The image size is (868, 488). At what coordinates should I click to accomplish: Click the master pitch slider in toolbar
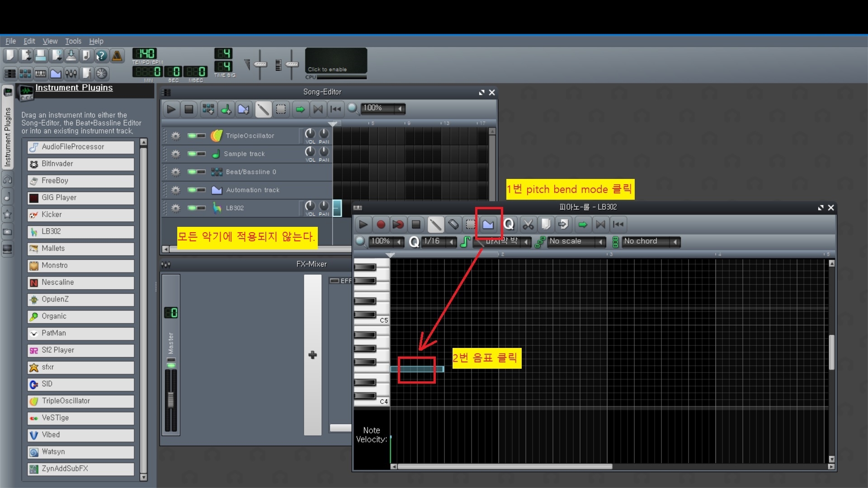point(292,65)
